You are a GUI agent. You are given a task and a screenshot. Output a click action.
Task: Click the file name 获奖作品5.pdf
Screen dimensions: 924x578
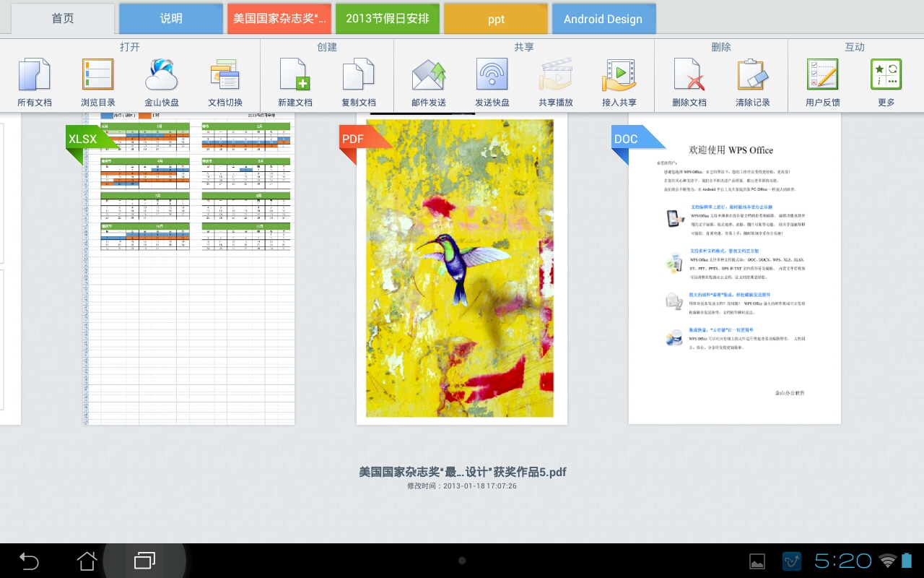(462, 472)
